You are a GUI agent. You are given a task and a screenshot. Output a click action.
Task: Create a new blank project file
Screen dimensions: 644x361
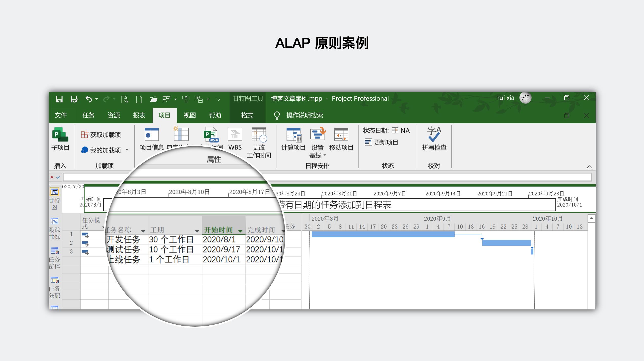(x=139, y=99)
